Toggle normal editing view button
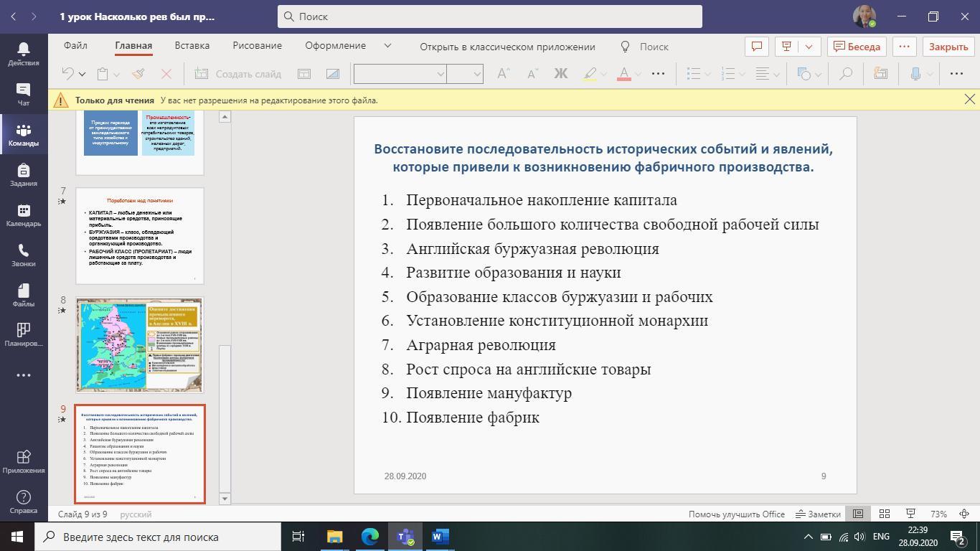980x551 pixels. tap(857, 514)
